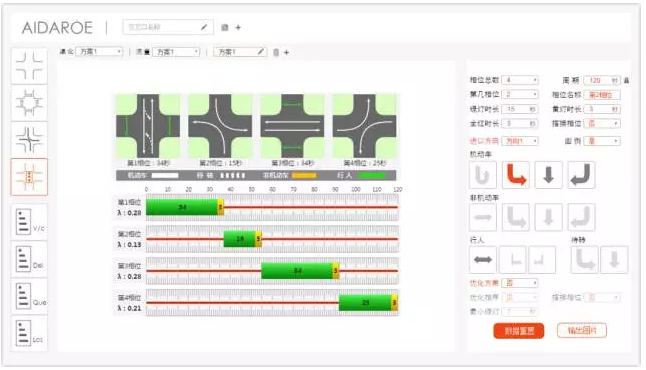Select the pedestrian two-way crossing arrow icon
The image size is (646, 370).
pyautogui.click(x=483, y=260)
